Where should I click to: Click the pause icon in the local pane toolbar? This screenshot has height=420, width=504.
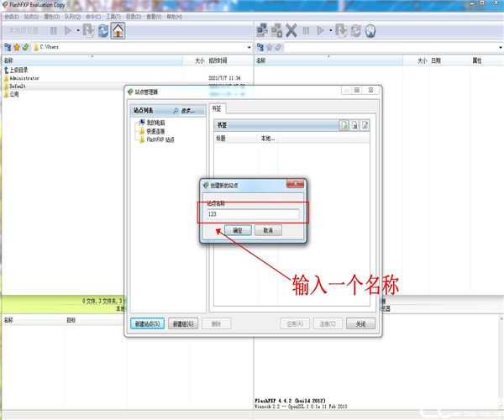[x=54, y=31]
